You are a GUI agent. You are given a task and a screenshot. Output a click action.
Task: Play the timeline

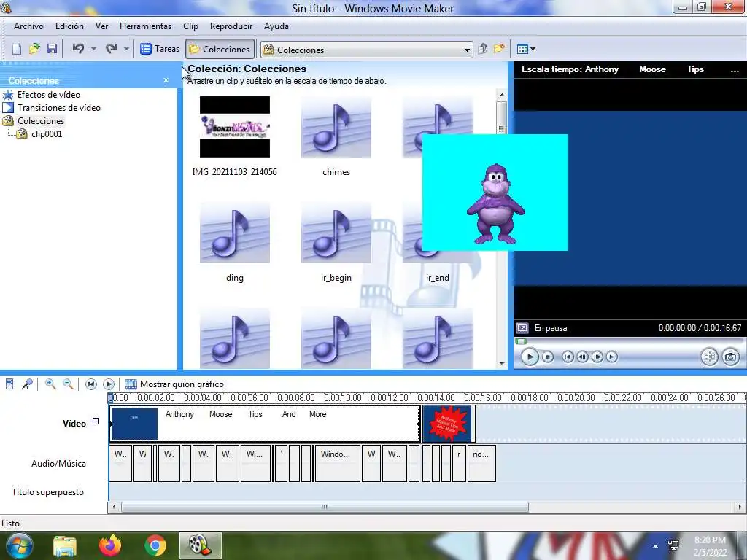[109, 384]
